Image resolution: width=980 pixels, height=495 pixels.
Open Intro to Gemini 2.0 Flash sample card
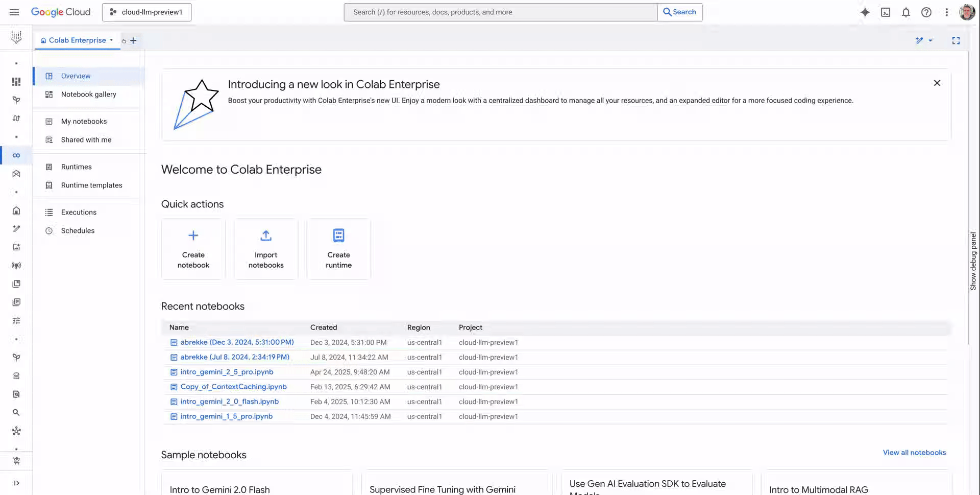[x=257, y=483]
